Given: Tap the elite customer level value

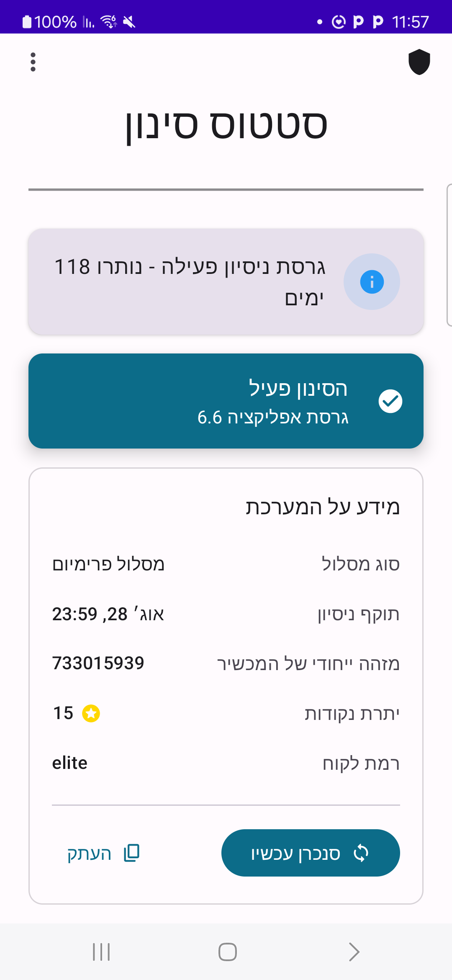Looking at the screenshot, I should click(x=70, y=763).
